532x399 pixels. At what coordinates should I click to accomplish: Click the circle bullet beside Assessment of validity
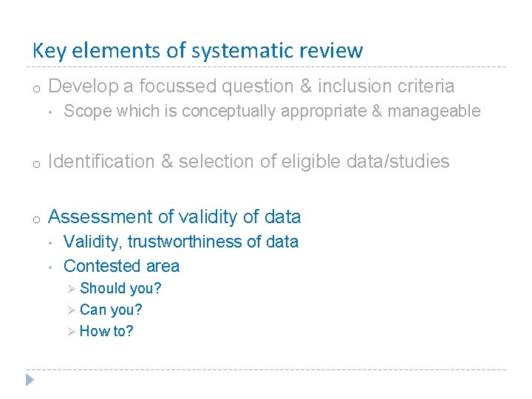coord(37,219)
